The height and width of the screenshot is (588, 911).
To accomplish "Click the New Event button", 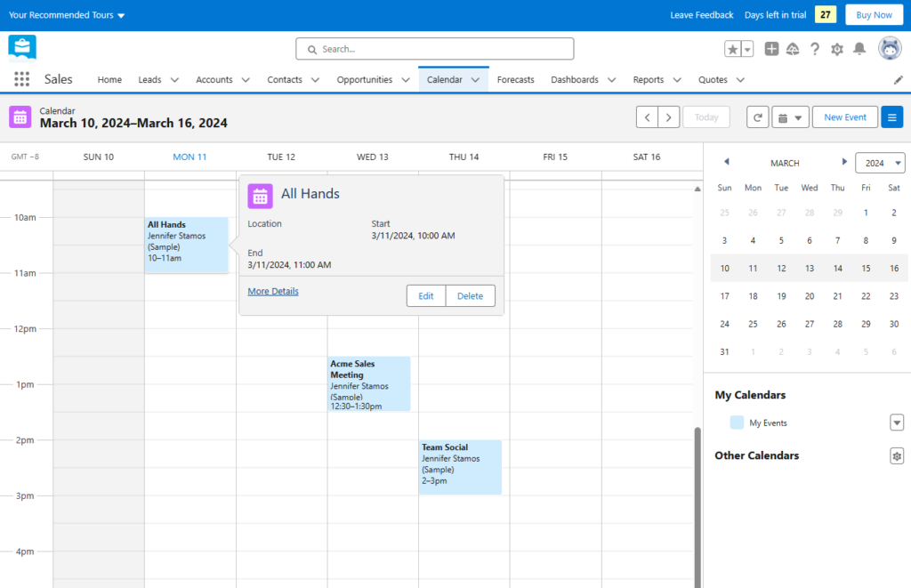I will pyautogui.click(x=844, y=117).
